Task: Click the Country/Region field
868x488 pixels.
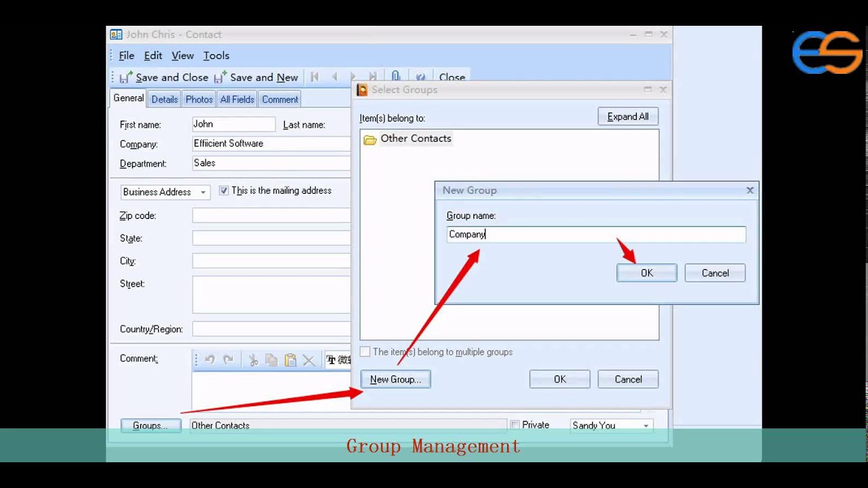Action: click(272, 329)
